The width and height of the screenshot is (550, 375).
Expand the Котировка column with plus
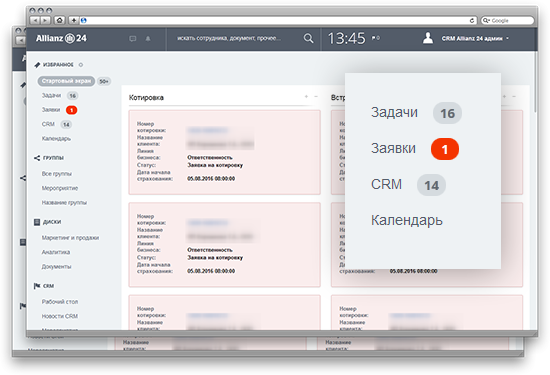[306, 96]
